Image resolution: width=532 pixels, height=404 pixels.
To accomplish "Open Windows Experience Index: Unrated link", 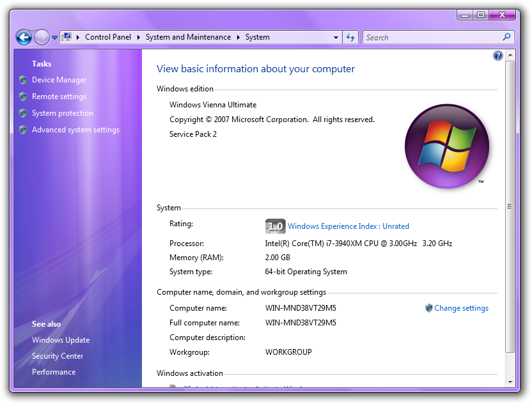I will [348, 226].
